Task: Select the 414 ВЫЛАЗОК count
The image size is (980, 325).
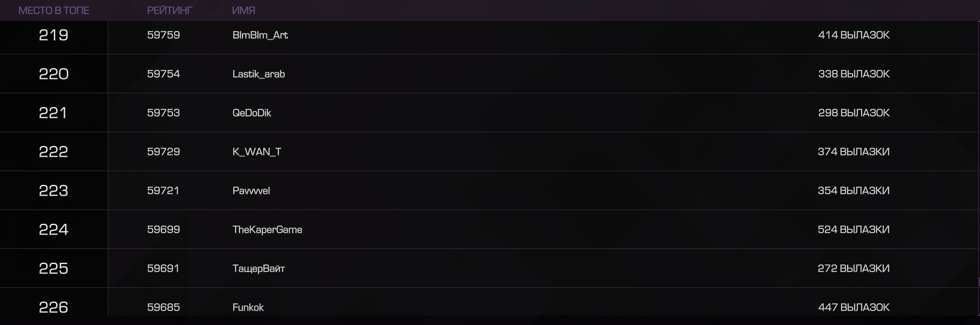Action: click(854, 35)
